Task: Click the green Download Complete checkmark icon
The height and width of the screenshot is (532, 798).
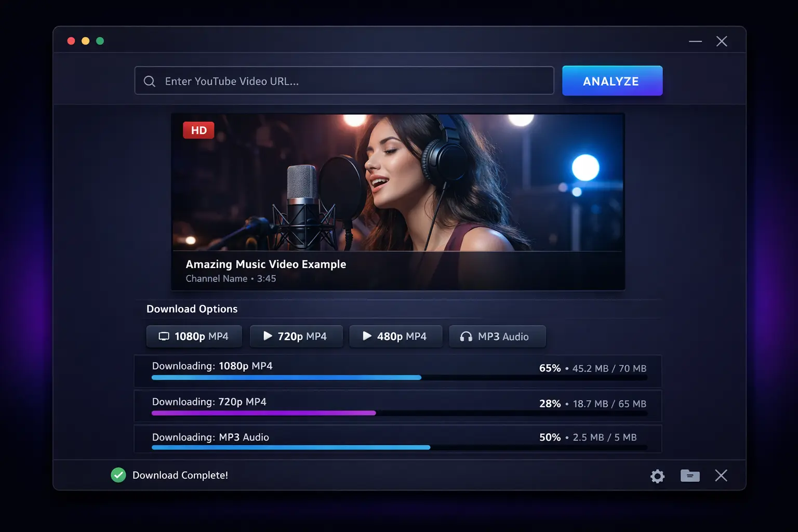Action: click(x=118, y=475)
